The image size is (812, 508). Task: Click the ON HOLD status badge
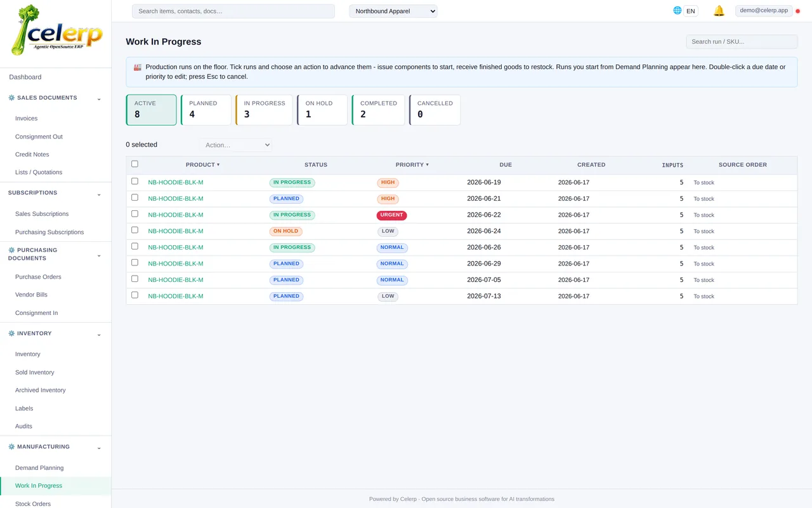click(285, 231)
